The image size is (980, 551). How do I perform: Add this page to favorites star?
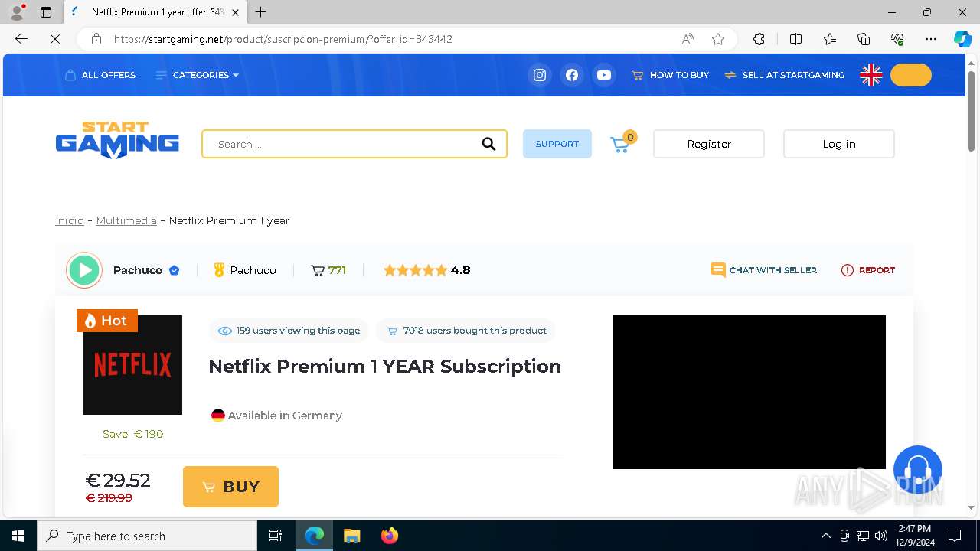(x=718, y=39)
